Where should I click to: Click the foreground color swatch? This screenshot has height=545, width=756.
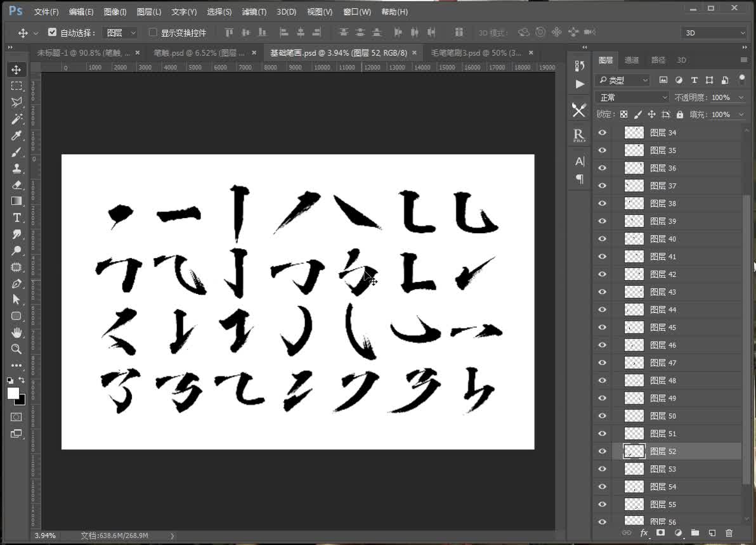click(x=13, y=394)
